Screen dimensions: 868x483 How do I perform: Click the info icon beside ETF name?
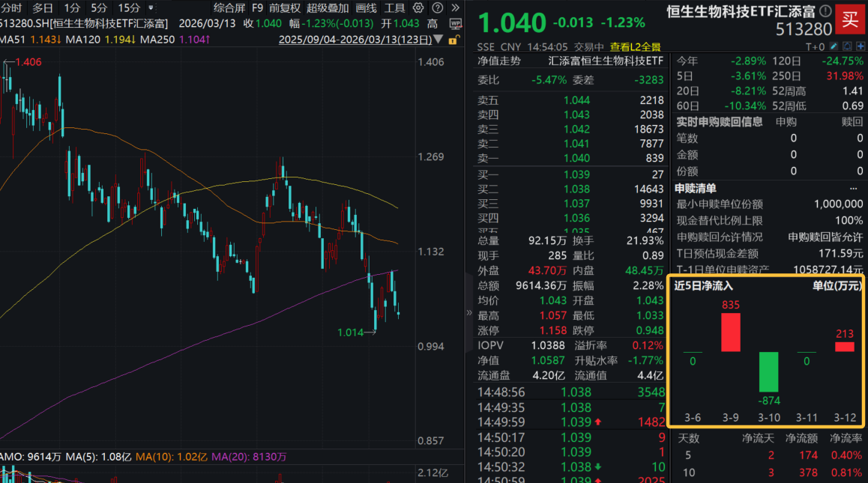(825, 11)
